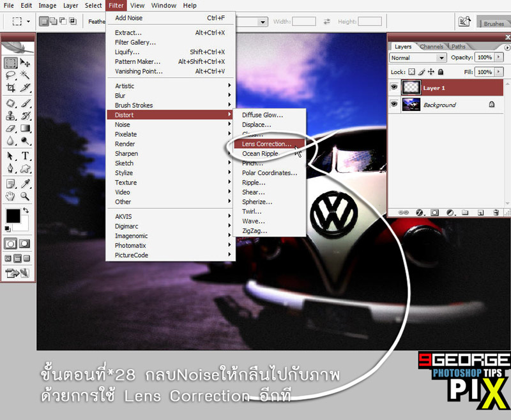Viewport: 511px width, 420px height.
Task: Switch to the Paths tab
Action: [458, 47]
